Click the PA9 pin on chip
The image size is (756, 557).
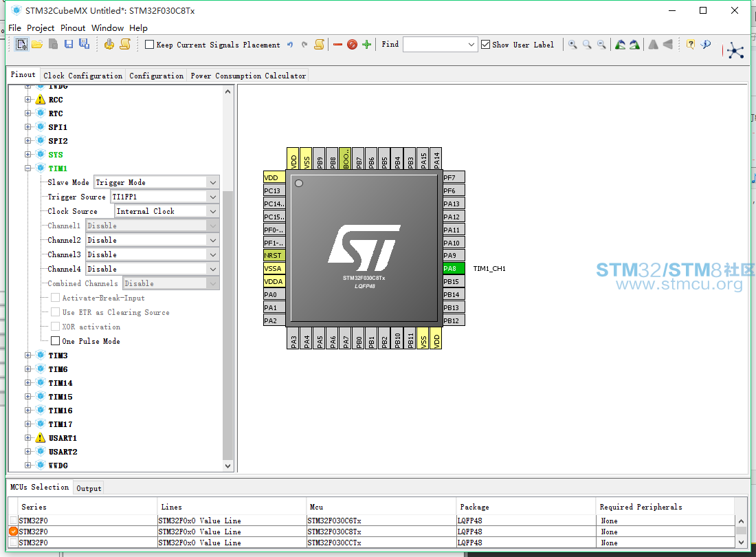[x=454, y=256]
